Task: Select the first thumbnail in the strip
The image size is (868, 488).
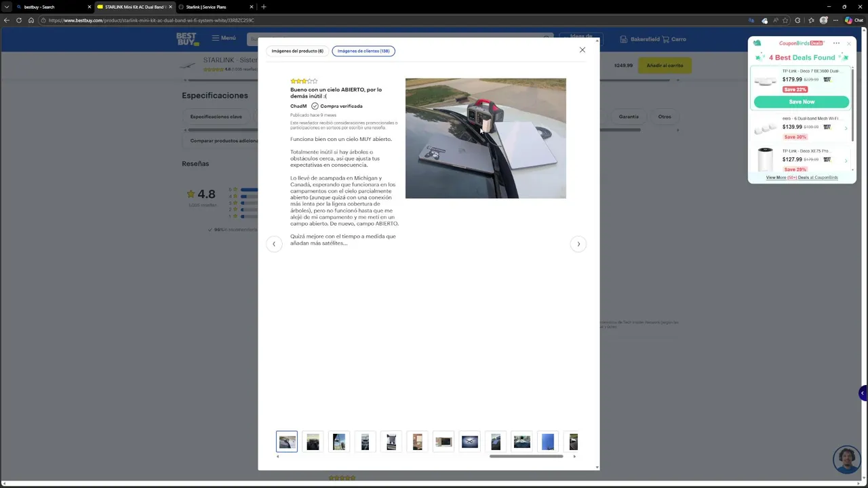Action: pos(287,442)
